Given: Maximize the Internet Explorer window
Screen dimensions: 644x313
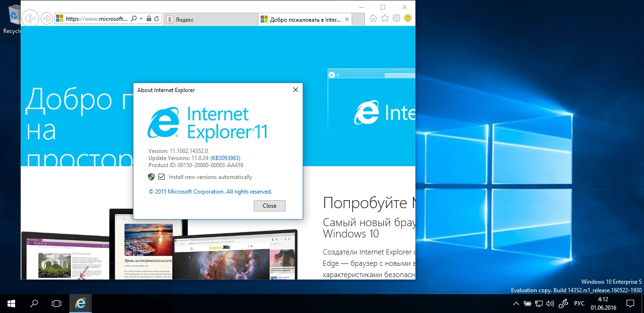Looking at the screenshot, I should (383, 7).
